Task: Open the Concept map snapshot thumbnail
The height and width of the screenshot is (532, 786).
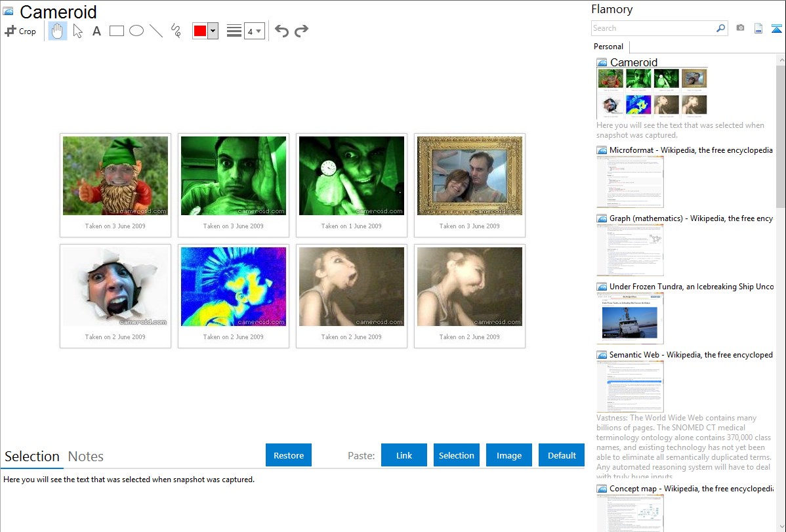Action: point(630,514)
